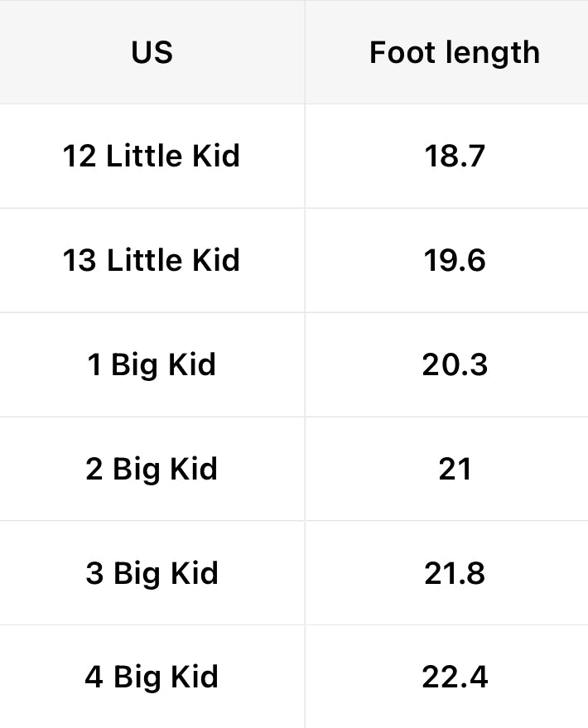Click the 21 foot length value
588x728 pixels.
click(x=454, y=469)
